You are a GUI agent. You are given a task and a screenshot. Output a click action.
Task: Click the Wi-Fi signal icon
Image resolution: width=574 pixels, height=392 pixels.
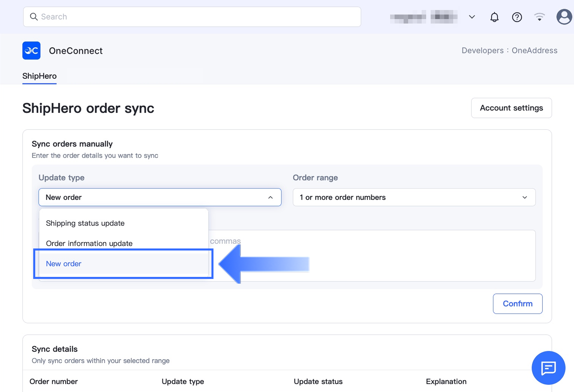[x=539, y=17]
